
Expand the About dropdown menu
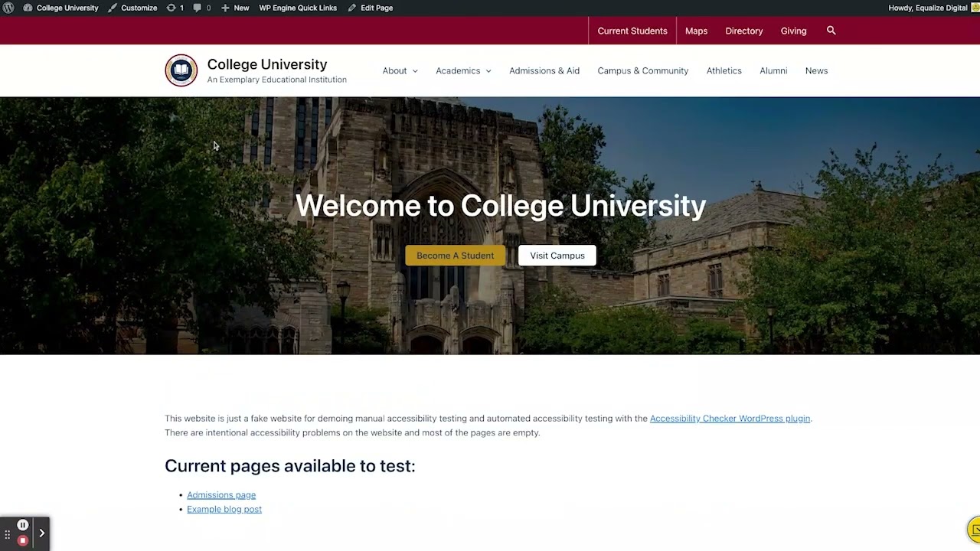pyautogui.click(x=400, y=70)
